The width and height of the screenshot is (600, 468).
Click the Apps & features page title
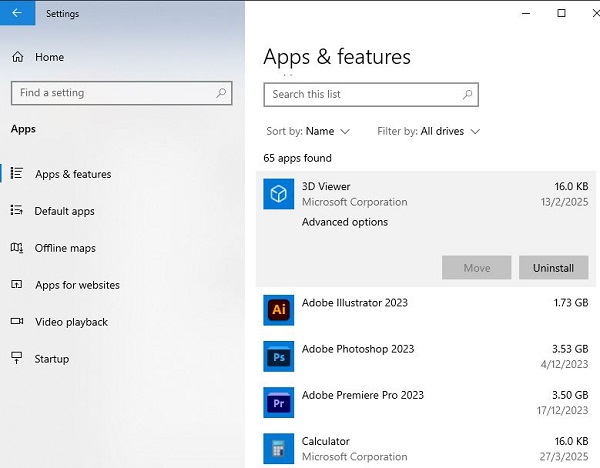pyautogui.click(x=337, y=57)
